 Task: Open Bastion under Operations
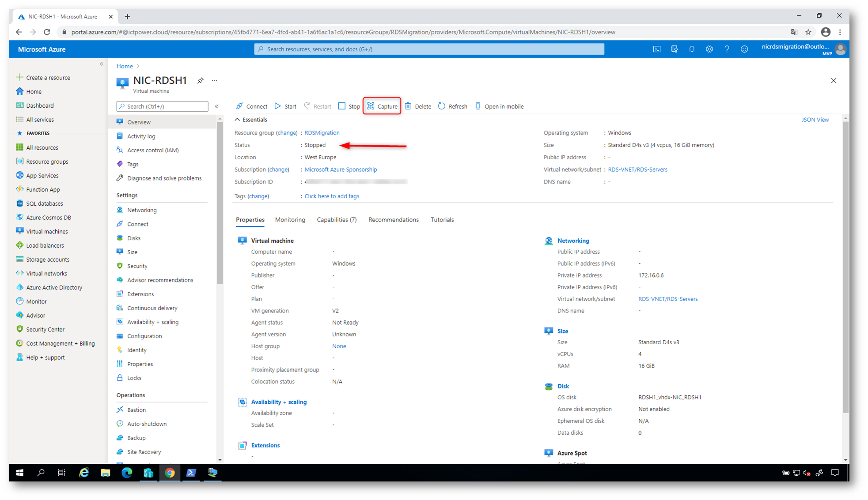point(136,410)
